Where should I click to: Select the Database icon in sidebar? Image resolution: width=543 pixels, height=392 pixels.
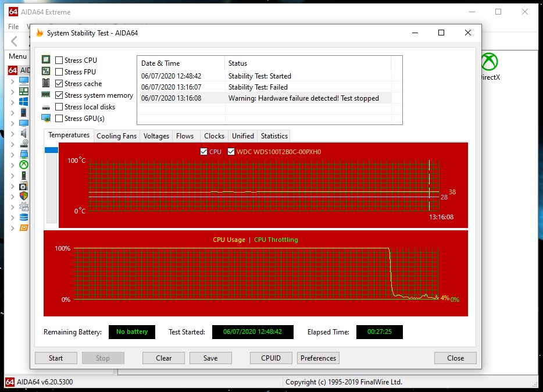pos(24,217)
